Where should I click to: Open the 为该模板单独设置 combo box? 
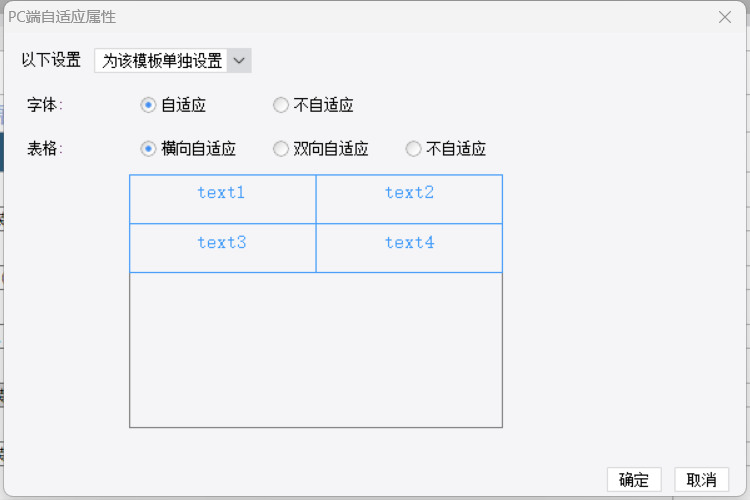pos(173,61)
